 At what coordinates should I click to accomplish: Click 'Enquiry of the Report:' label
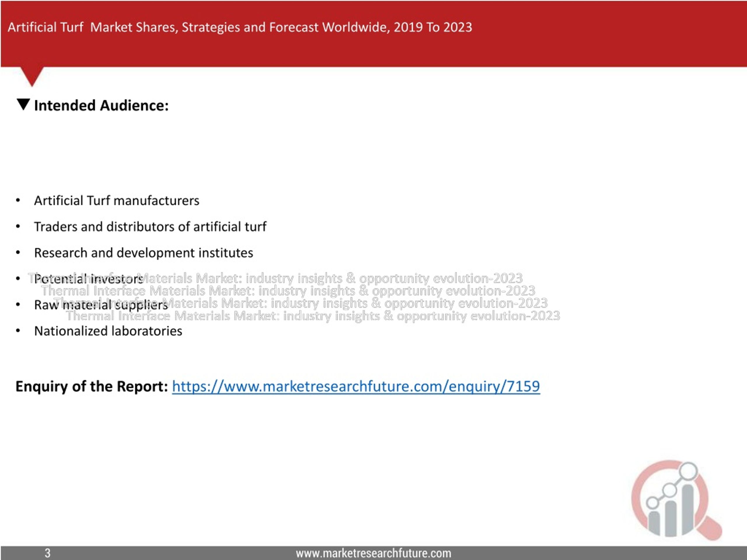pyautogui.click(x=92, y=386)
